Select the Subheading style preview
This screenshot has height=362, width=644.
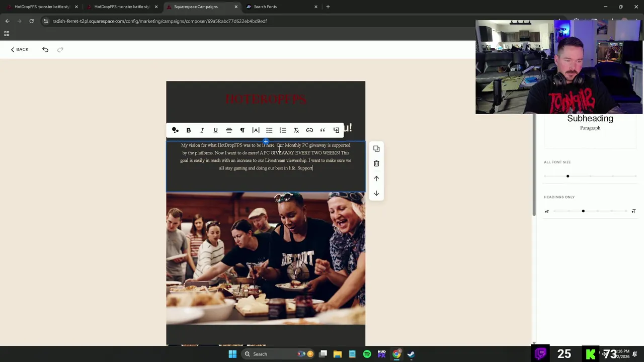tap(590, 118)
